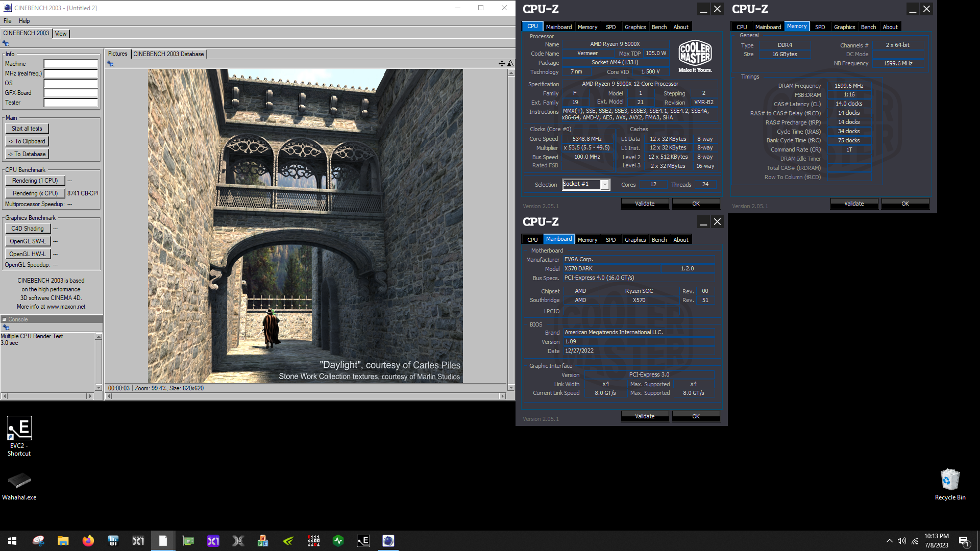Open the purple Precision X1 taskbar icon
The image size is (980, 551).
point(213,541)
